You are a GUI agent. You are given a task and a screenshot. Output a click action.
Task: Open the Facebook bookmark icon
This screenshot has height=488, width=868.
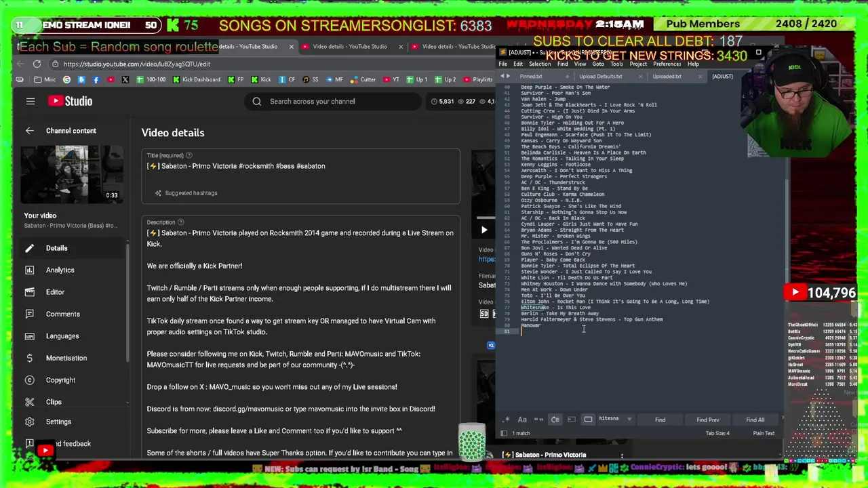[96, 79]
